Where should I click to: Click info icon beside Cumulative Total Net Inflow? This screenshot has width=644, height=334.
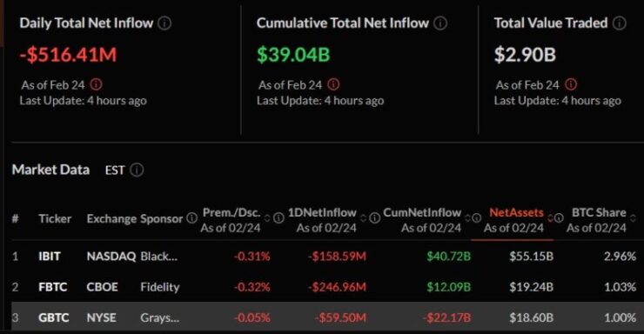pyautogui.click(x=440, y=23)
